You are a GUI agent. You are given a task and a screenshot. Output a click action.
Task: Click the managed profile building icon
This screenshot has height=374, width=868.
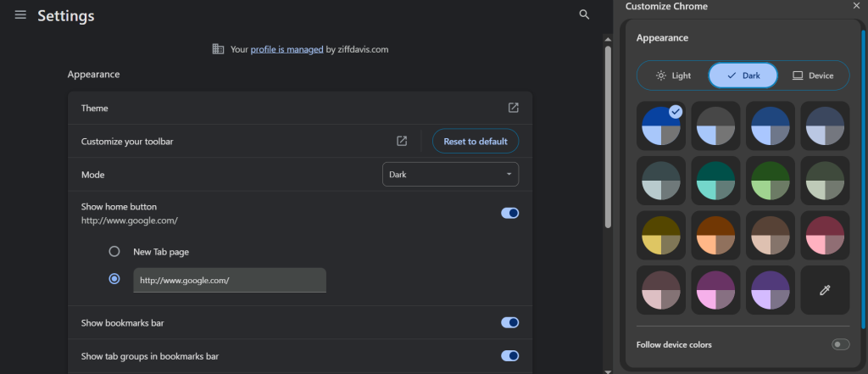click(x=218, y=48)
